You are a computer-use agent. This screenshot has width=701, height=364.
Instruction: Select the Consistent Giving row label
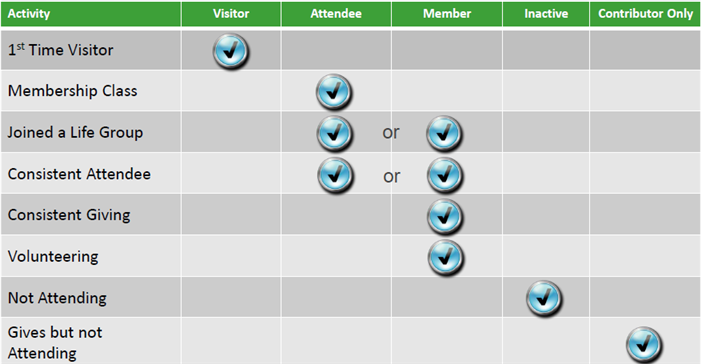coord(69,215)
